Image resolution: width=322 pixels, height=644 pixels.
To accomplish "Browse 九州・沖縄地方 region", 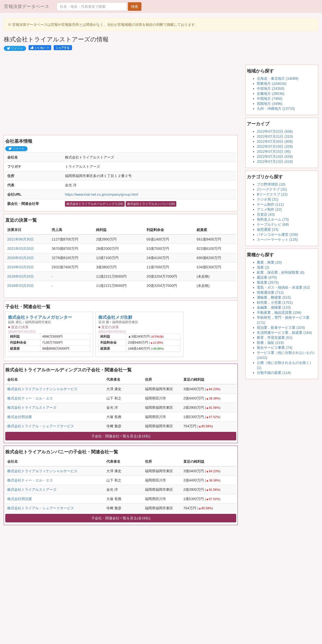I will [x=276, y=109].
